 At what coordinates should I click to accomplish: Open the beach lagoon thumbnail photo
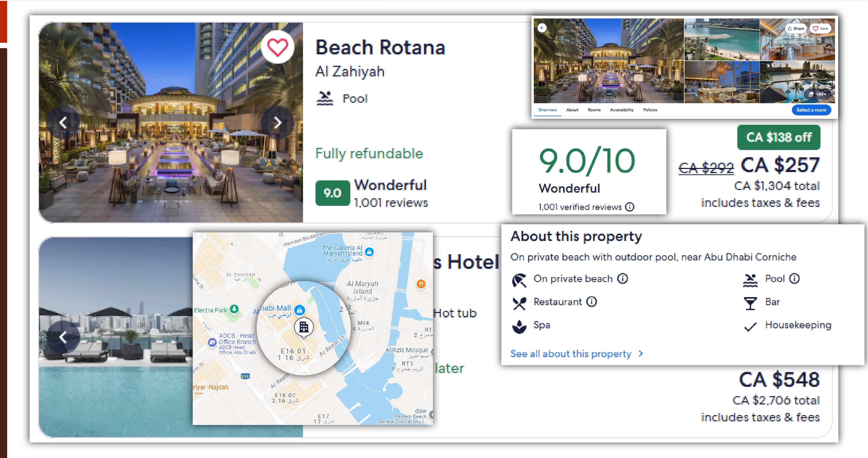tap(721, 40)
